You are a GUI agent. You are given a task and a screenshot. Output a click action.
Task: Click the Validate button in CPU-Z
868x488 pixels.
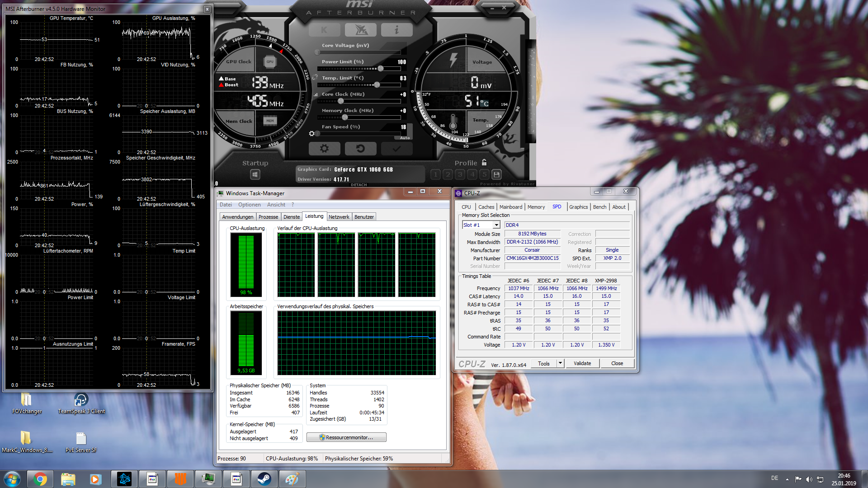pyautogui.click(x=582, y=363)
